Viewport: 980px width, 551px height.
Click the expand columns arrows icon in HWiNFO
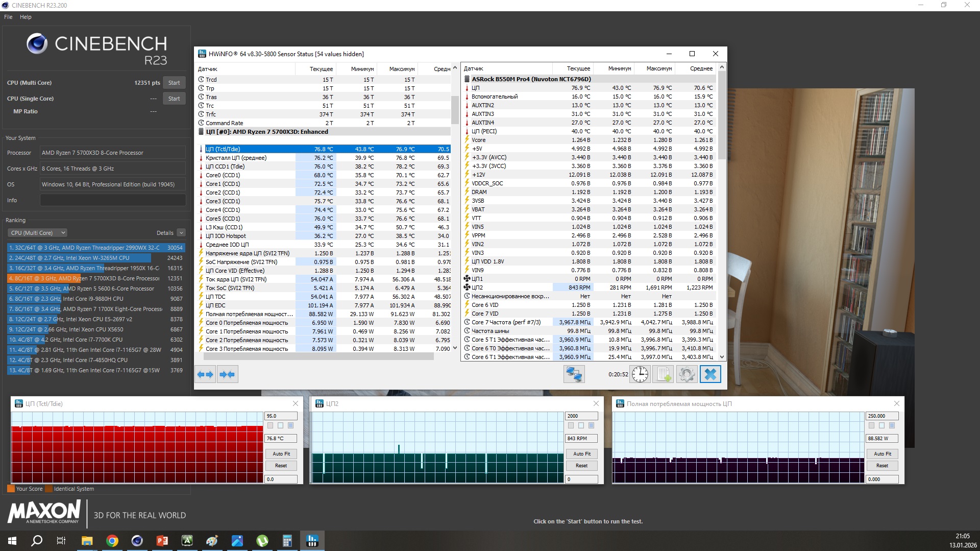pos(205,374)
